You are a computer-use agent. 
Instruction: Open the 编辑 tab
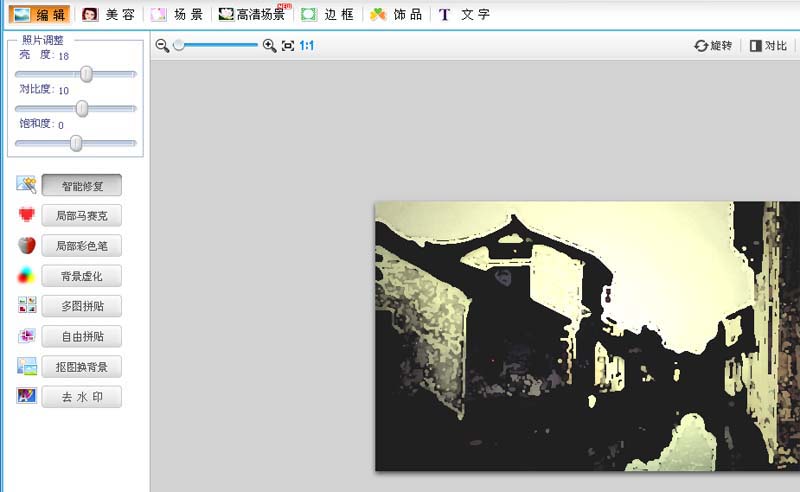(x=39, y=14)
